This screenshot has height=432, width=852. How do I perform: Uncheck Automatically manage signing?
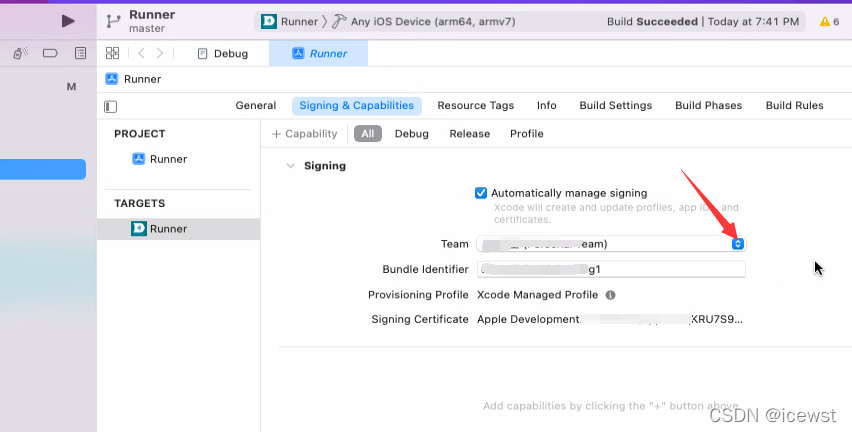tap(481, 193)
